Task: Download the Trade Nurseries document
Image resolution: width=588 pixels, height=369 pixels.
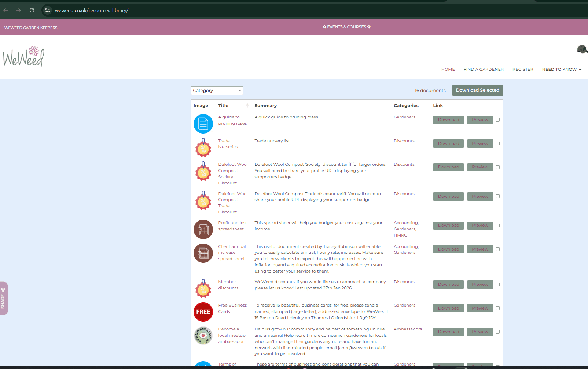Action: 448,143
